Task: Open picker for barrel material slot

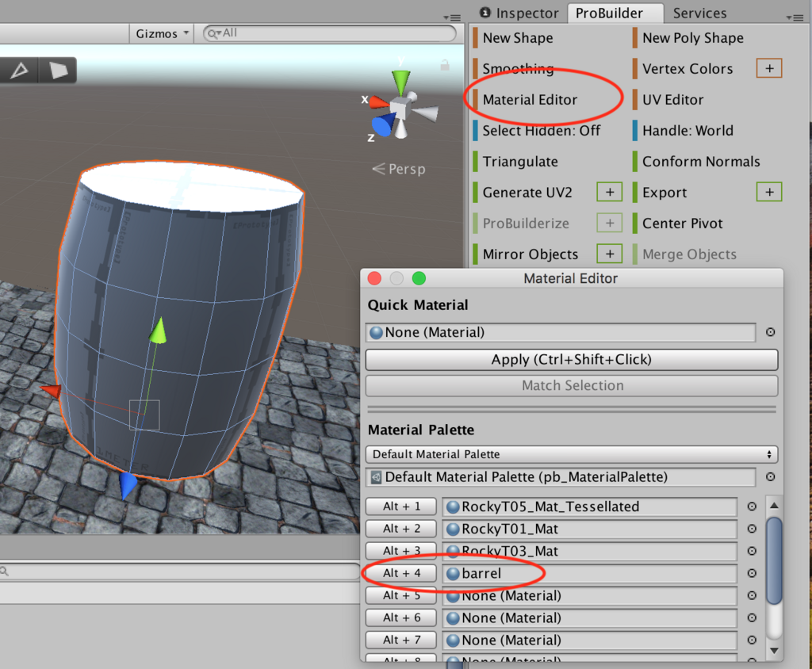Action: (752, 573)
